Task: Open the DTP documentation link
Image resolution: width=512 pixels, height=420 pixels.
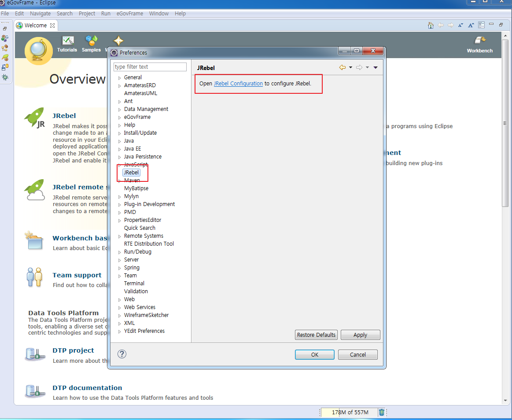Action: (87, 388)
